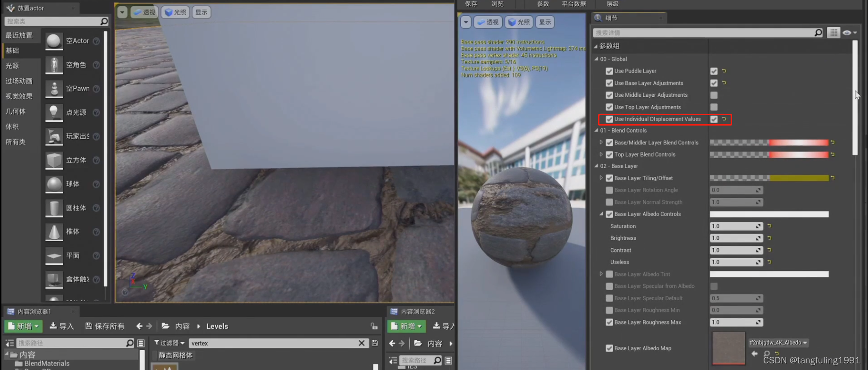Navigate back in content browser 1
Viewport: 868px width, 370px height.
(x=139, y=326)
